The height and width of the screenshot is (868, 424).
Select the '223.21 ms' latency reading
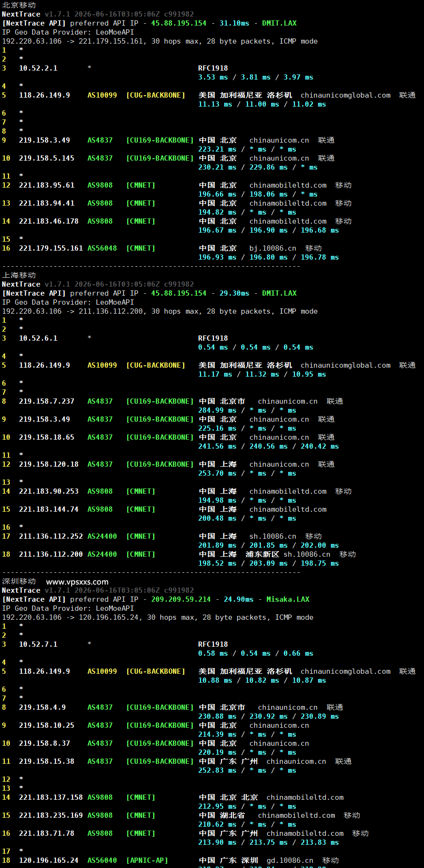pyautogui.click(x=217, y=149)
